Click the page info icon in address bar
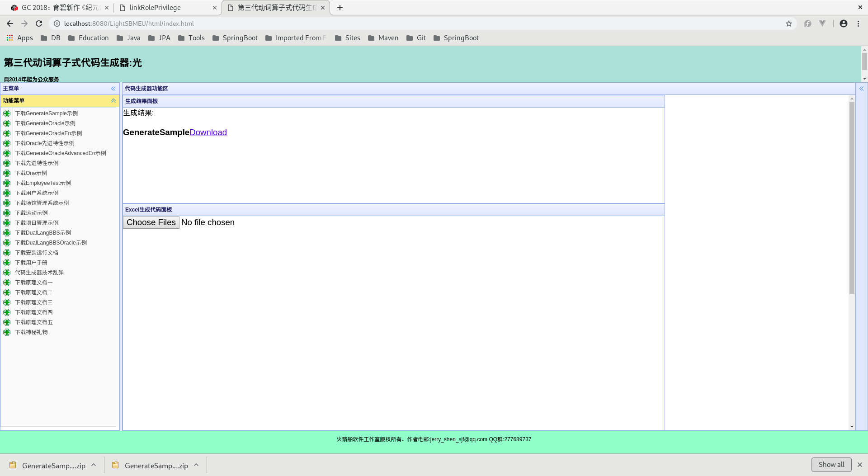Screen dimensions: 868x476 (57, 24)
